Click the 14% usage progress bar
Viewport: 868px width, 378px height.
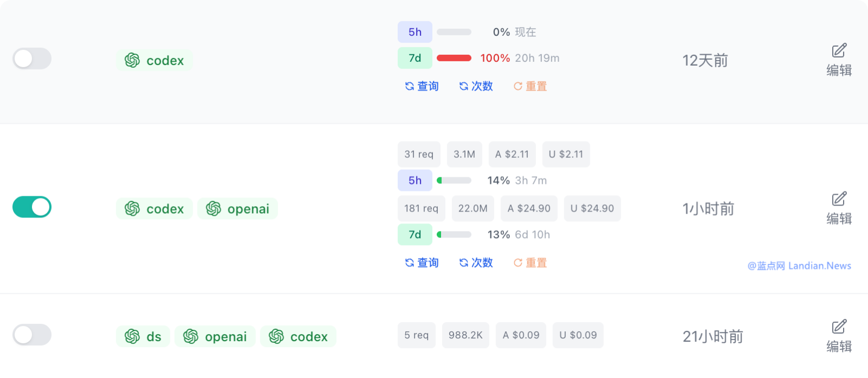coord(454,180)
